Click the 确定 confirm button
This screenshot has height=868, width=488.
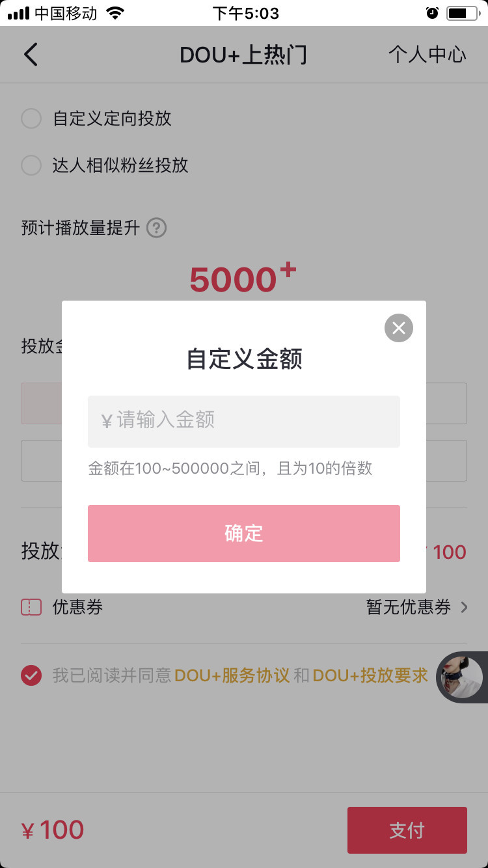tap(244, 534)
